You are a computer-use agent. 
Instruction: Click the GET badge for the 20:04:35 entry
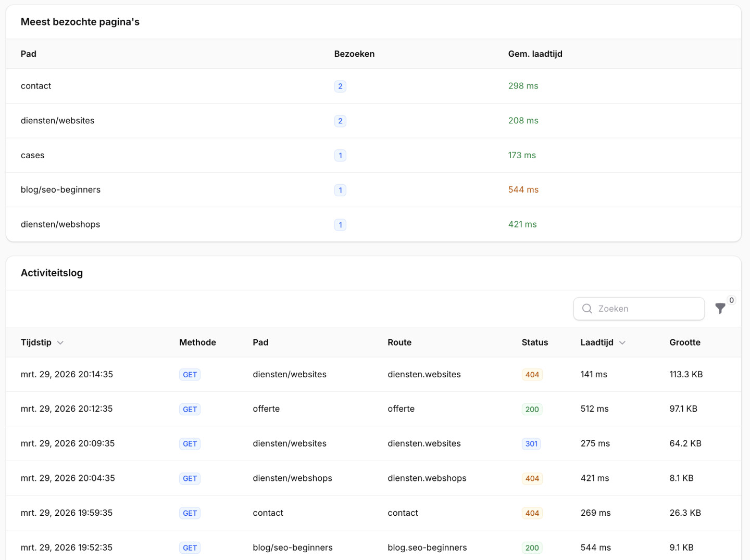[x=190, y=478]
